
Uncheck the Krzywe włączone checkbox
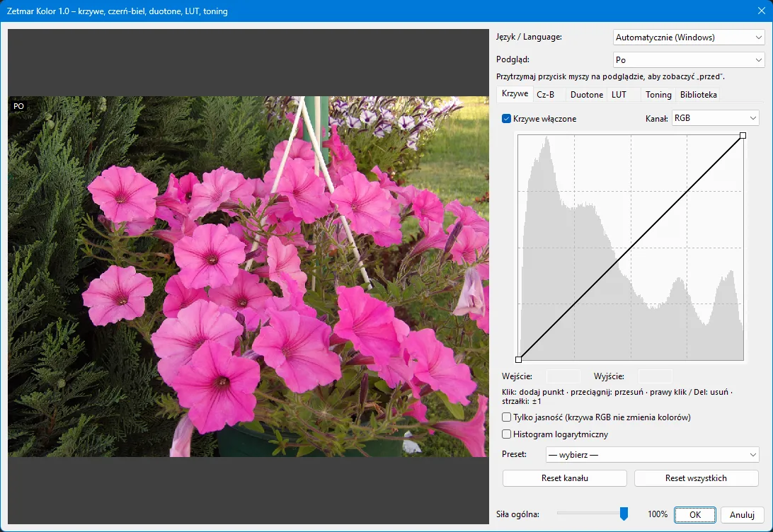click(506, 119)
